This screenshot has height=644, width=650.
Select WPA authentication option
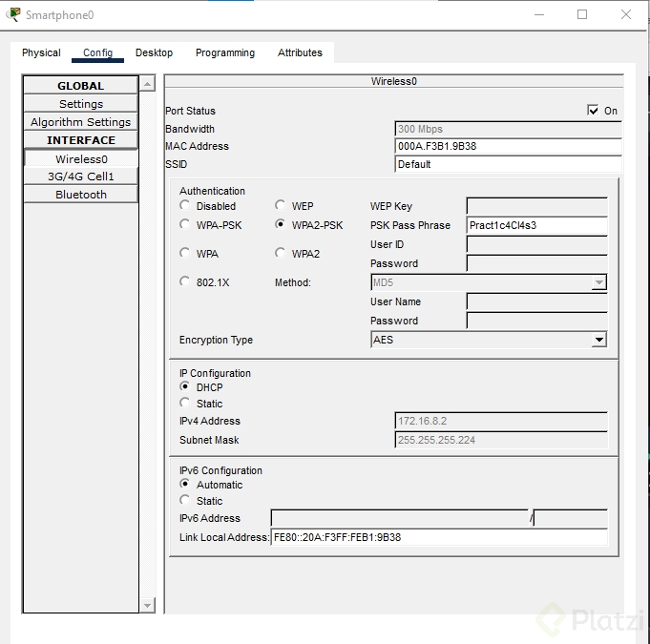185,253
